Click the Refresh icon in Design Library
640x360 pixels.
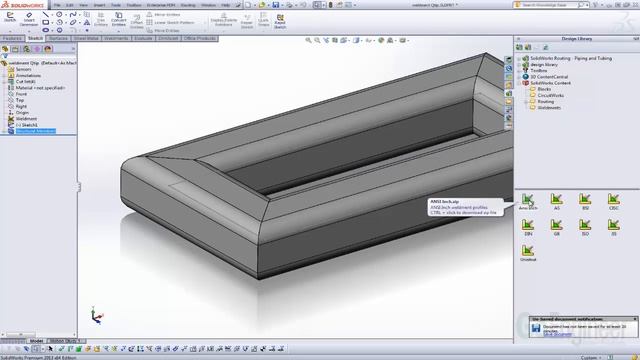[545, 48]
